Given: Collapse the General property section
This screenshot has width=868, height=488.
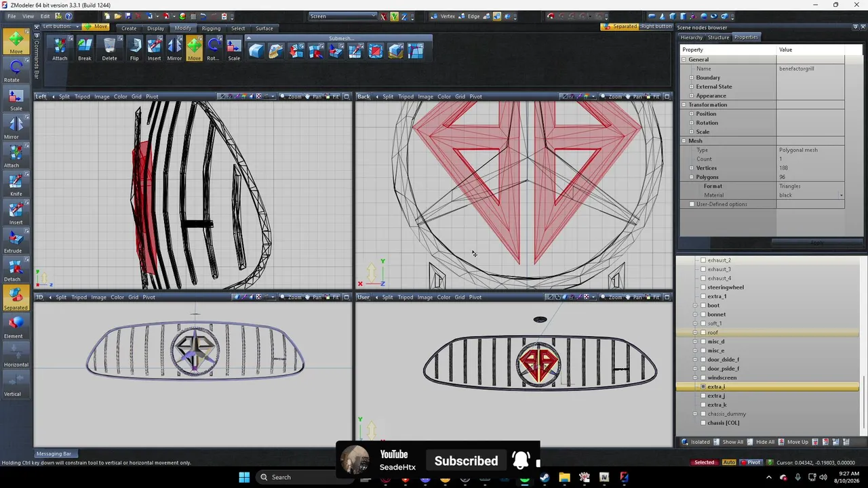Looking at the screenshot, I should click(684, 60).
